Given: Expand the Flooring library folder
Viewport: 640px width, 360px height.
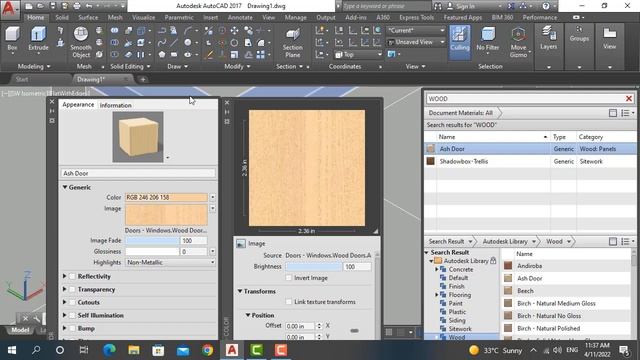Looking at the screenshot, I should (x=437, y=295).
